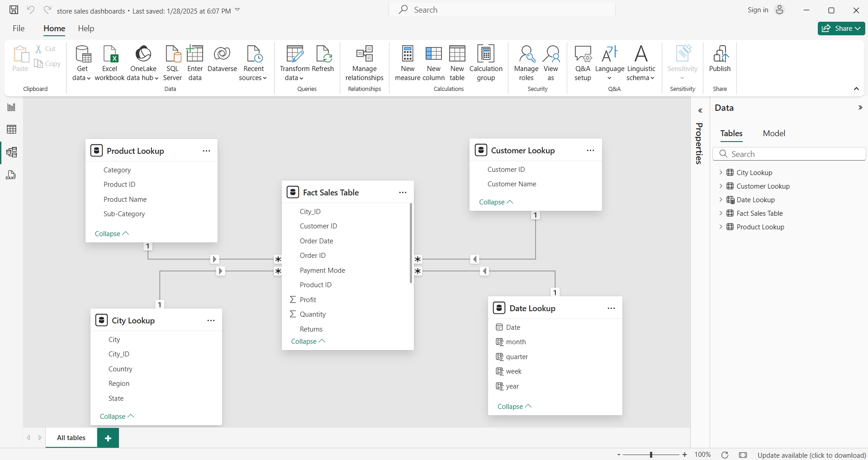Collapse the Fact Sales Table card
The width and height of the screenshot is (868, 460).
coord(308,341)
